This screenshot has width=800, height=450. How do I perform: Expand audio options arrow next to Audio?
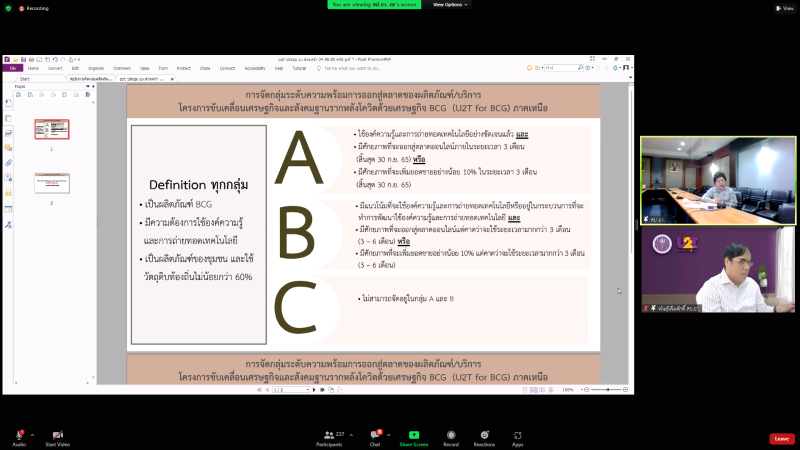tap(32, 435)
